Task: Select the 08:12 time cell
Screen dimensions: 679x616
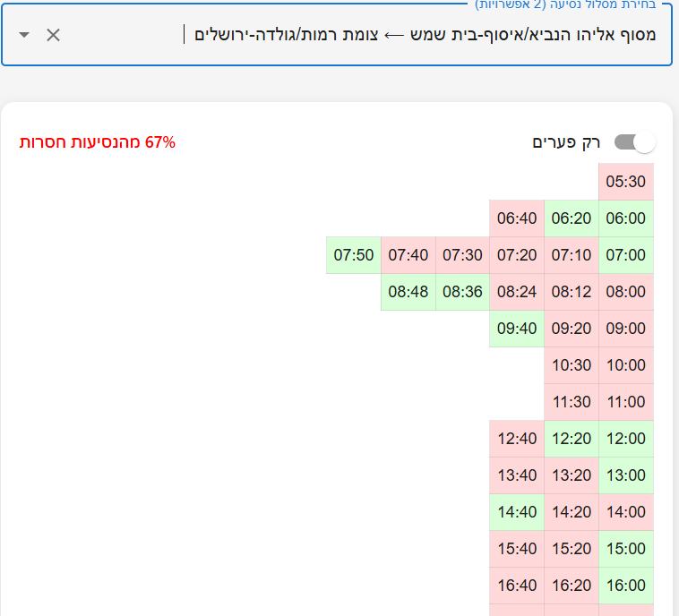Action: click(572, 292)
